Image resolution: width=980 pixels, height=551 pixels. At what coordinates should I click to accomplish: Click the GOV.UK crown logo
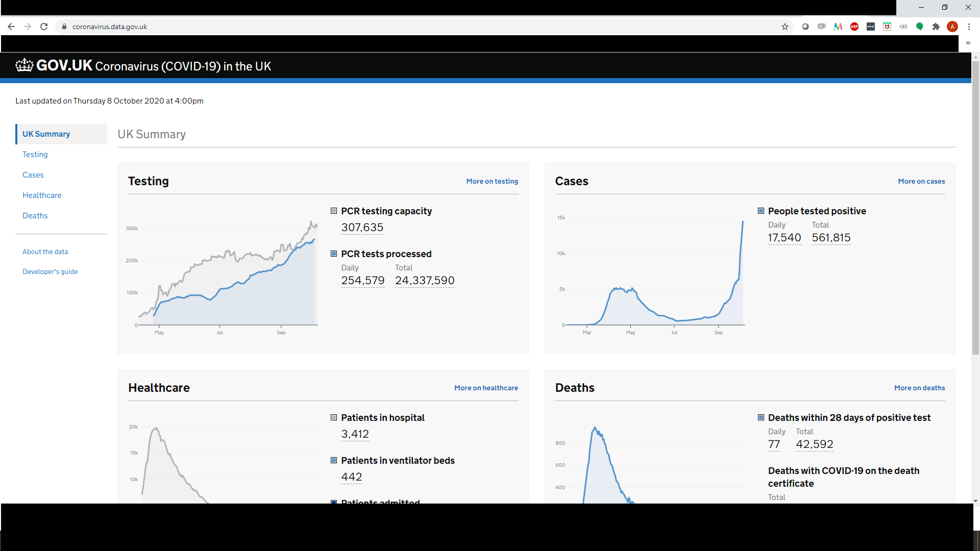tap(24, 65)
